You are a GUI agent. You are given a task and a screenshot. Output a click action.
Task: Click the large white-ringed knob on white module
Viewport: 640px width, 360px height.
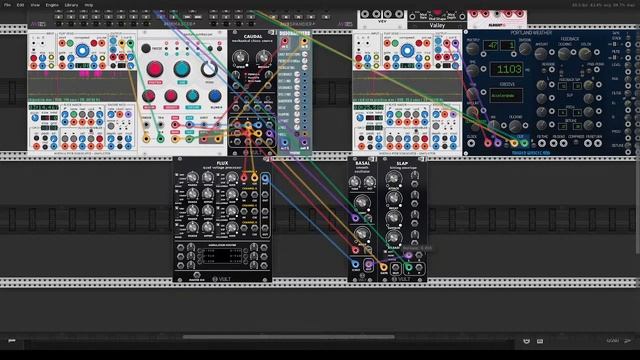pos(209,69)
